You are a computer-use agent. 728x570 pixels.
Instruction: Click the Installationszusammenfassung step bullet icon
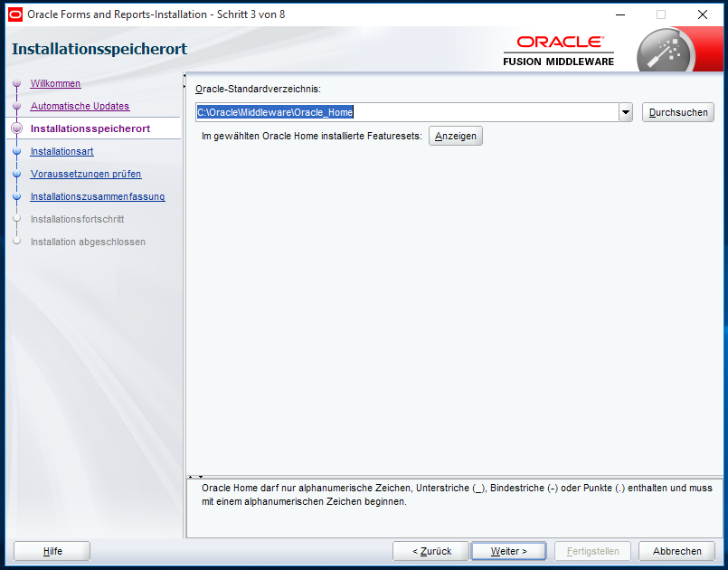[16, 196]
